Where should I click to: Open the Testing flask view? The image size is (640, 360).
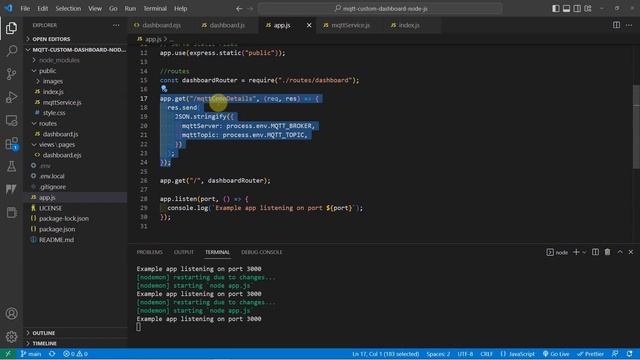point(11,167)
